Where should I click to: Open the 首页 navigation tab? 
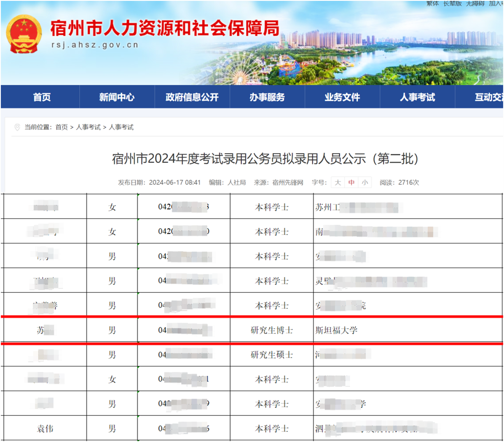pos(42,97)
